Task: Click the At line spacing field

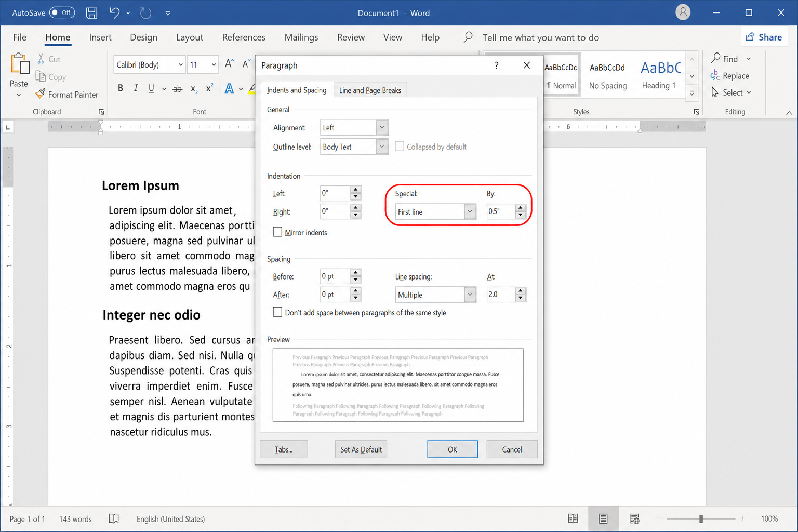Action: tap(501, 295)
